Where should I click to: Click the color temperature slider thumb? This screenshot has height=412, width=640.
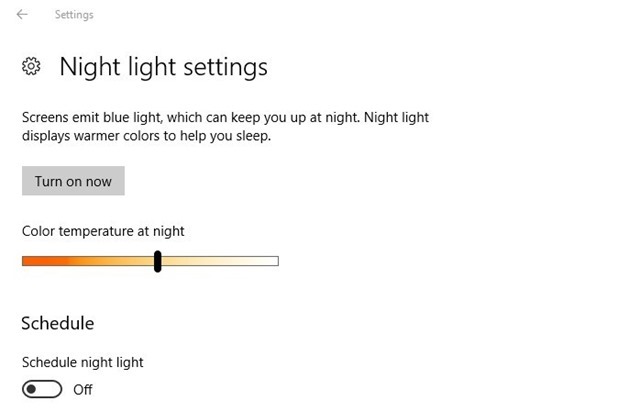coord(158,261)
